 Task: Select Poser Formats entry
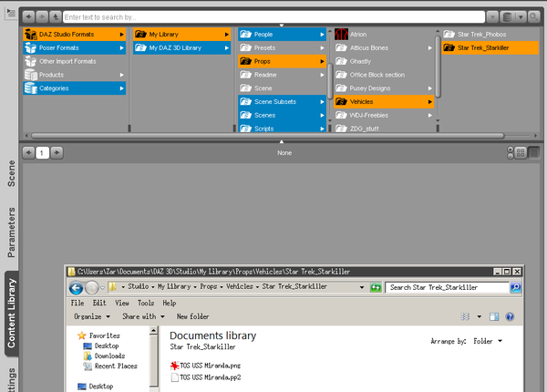coord(75,47)
